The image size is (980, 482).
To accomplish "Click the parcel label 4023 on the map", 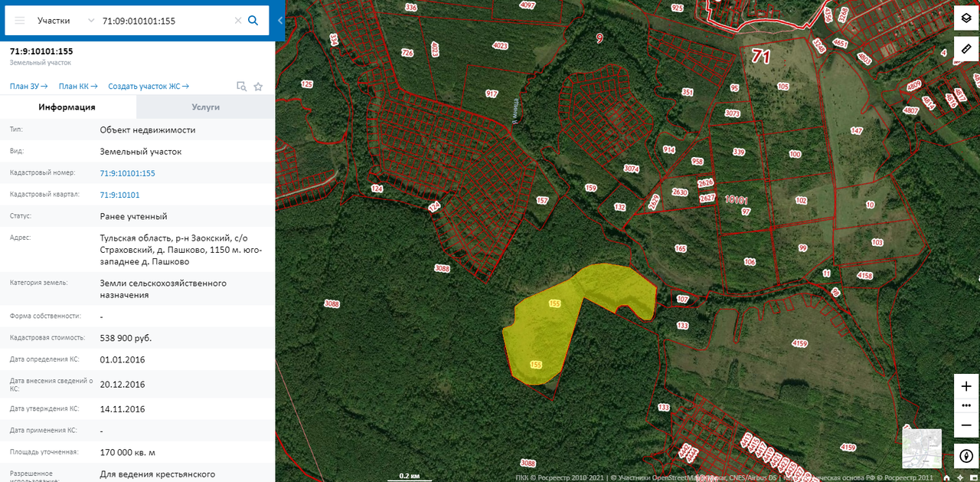I will click(x=500, y=45).
